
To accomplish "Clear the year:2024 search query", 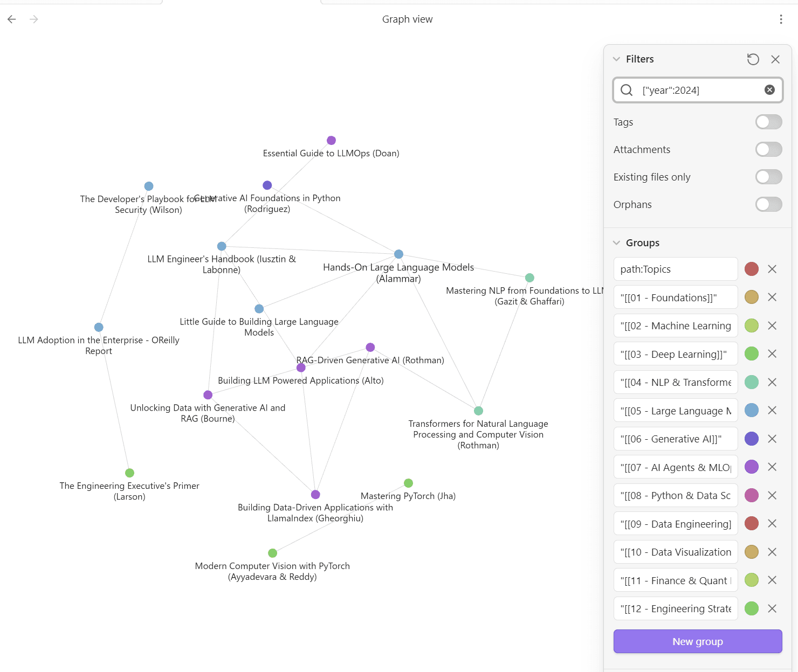I will click(x=769, y=90).
